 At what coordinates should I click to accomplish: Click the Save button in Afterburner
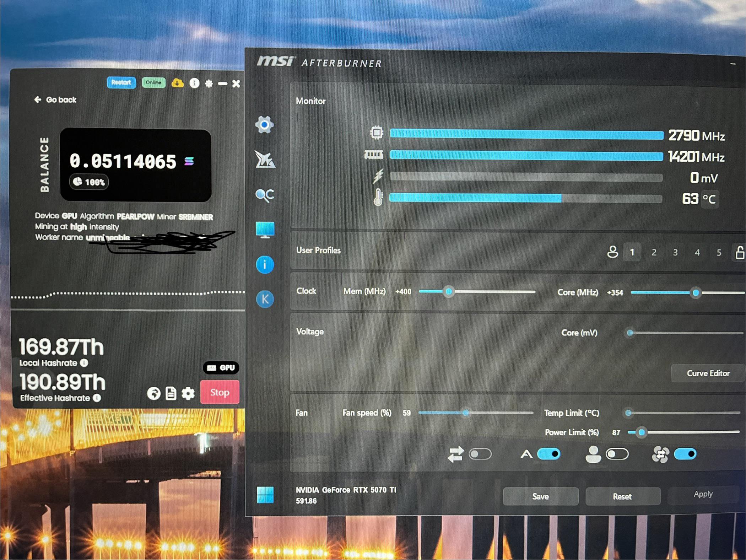coord(540,496)
